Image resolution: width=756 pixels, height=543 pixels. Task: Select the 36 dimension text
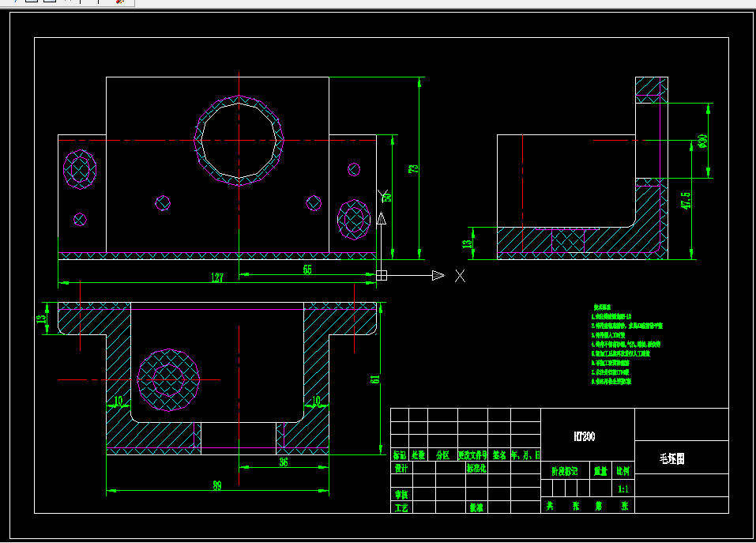click(284, 462)
